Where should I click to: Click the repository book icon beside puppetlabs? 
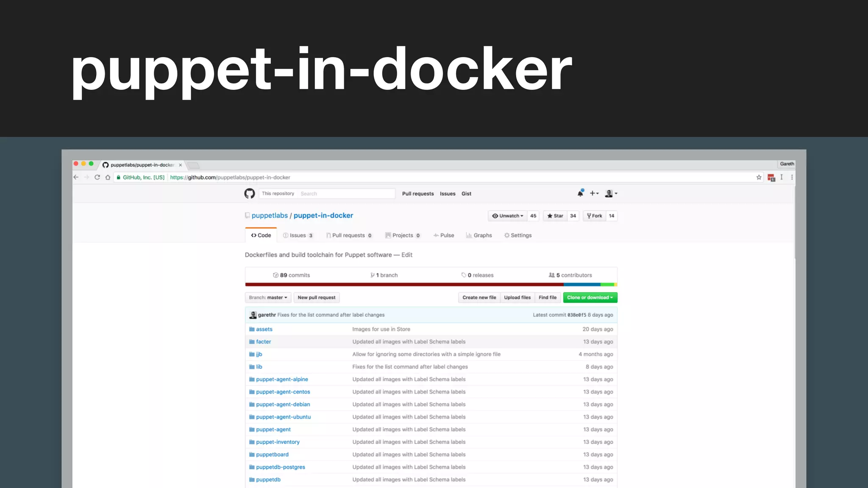point(247,216)
